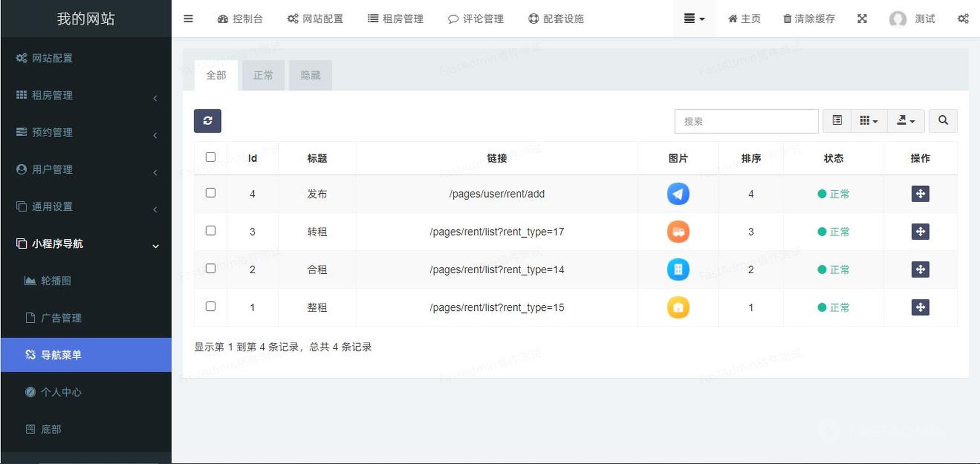Open the columns dropdown in table toolbar
The width and height of the screenshot is (980, 464).
click(869, 121)
